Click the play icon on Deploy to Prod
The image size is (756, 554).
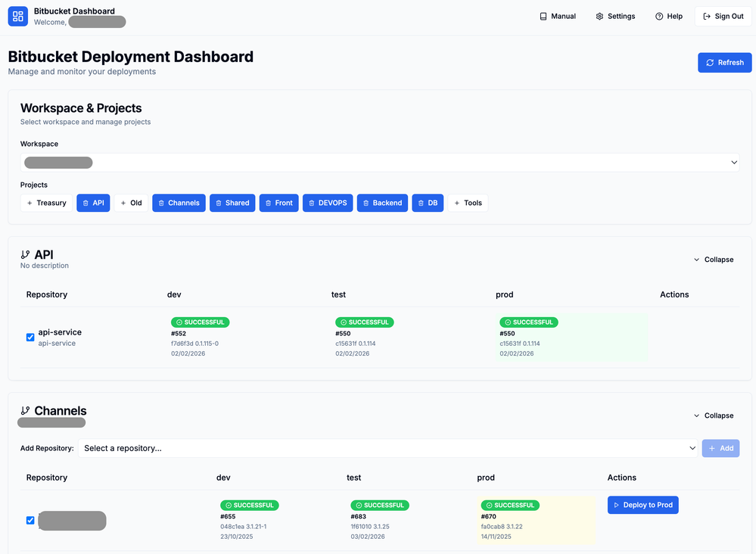point(616,505)
